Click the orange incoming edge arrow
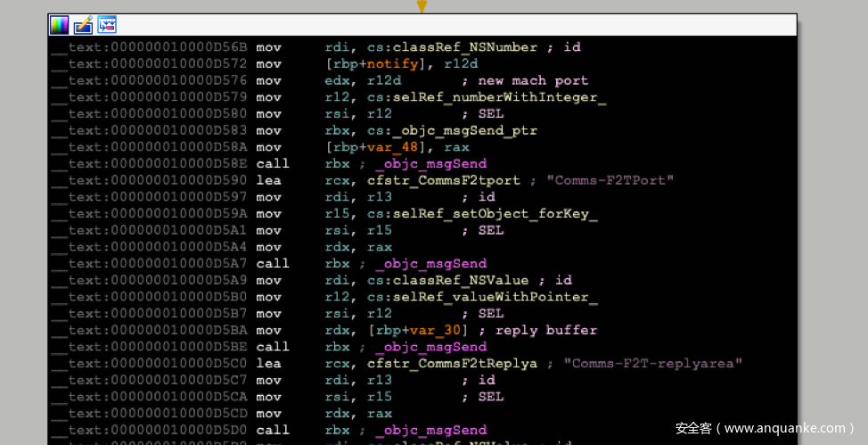 [x=422, y=7]
